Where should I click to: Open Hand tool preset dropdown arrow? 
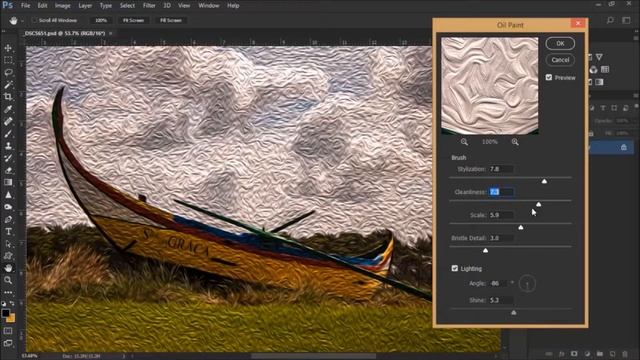22,20
